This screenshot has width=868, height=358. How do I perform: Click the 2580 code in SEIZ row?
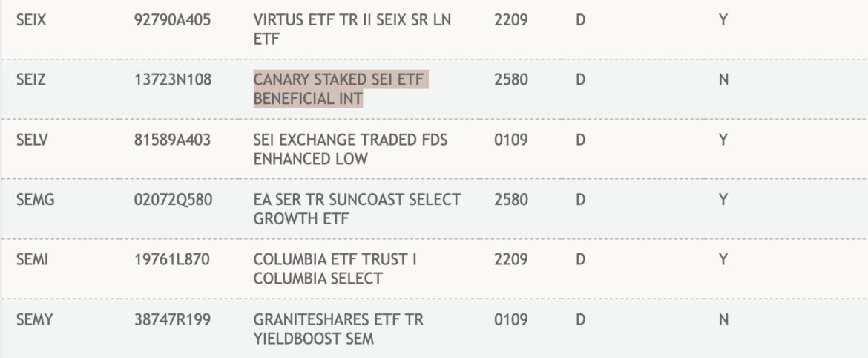pyautogui.click(x=510, y=80)
